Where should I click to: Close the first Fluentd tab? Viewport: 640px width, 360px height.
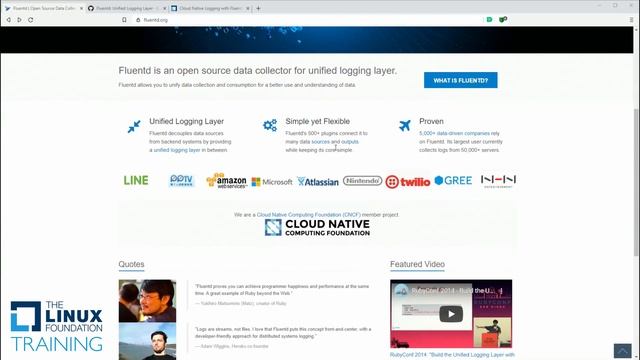click(82, 8)
